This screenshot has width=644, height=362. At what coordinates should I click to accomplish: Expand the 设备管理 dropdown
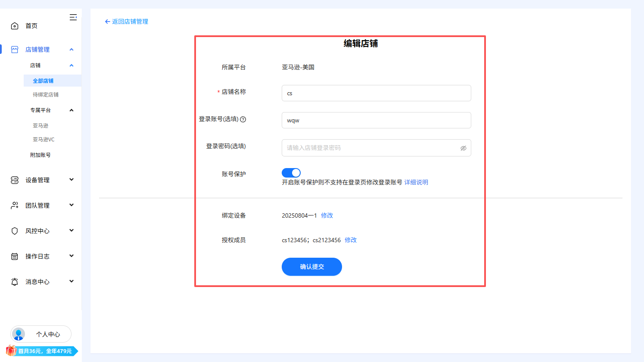[x=72, y=180]
